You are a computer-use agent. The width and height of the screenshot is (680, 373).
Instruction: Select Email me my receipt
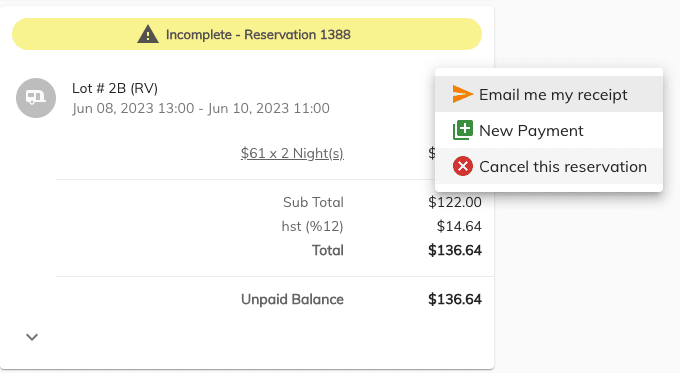coord(549,94)
